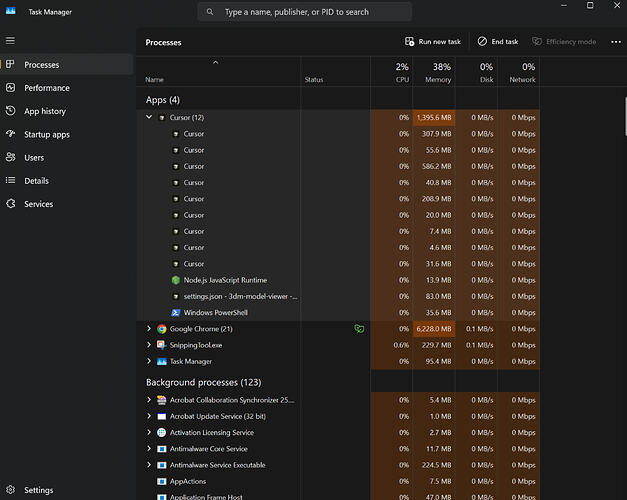Click the Windows PowerShell icon

pos(176,312)
